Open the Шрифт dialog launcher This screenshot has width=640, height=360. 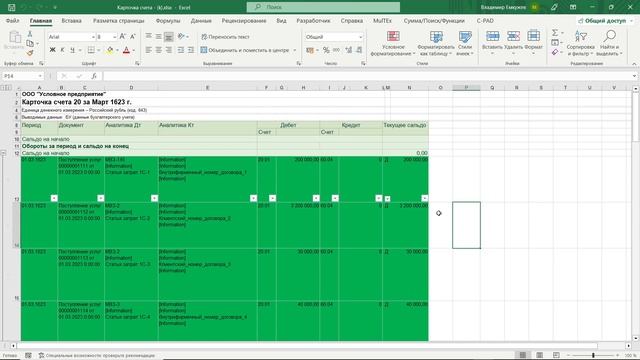tap(137, 64)
